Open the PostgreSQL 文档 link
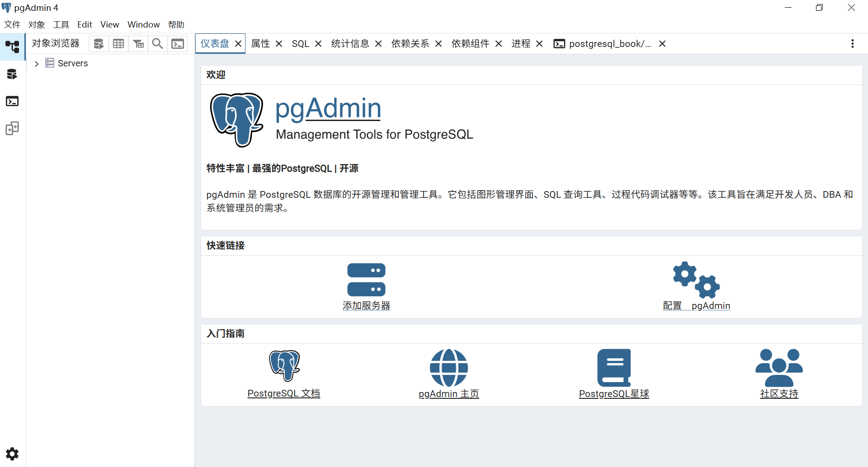The width and height of the screenshot is (868, 467). click(x=283, y=393)
